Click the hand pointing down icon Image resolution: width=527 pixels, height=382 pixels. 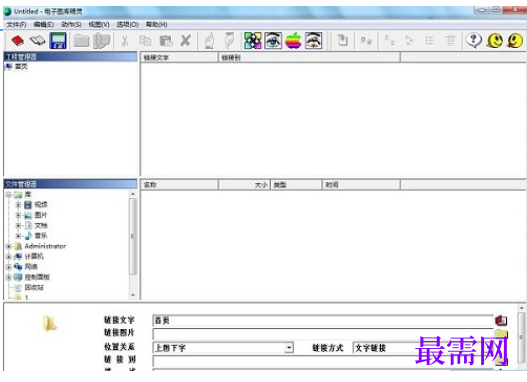point(230,41)
